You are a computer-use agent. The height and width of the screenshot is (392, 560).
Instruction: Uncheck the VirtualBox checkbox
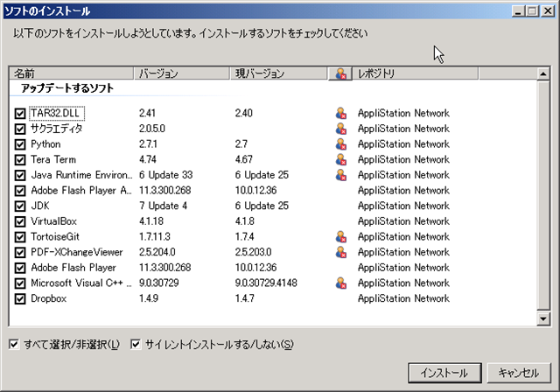[x=20, y=221]
